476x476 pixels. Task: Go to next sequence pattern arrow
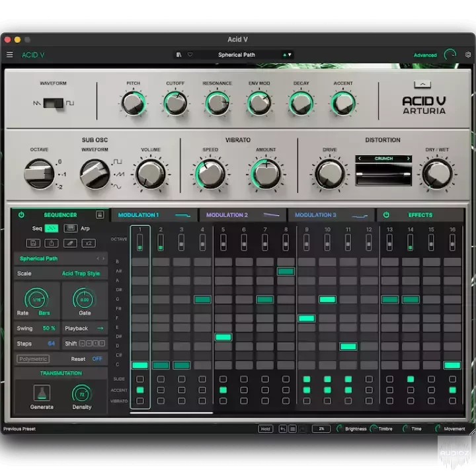tap(104, 258)
